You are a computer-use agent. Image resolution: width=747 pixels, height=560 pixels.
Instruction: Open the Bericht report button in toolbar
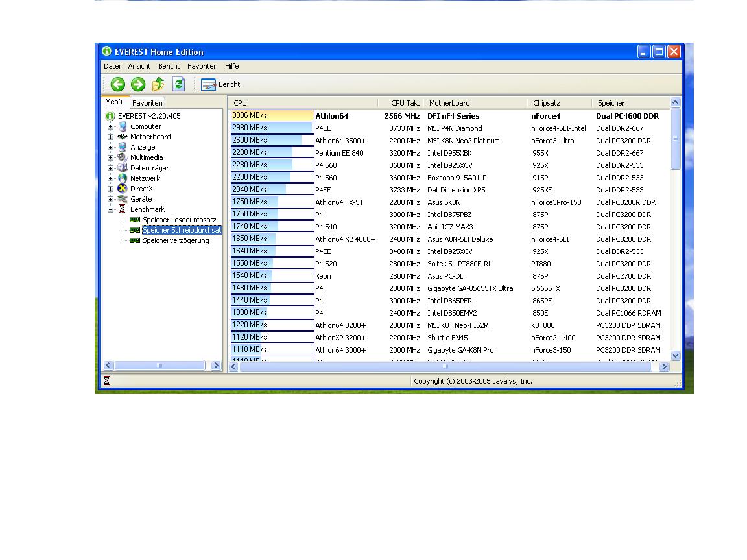(x=220, y=84)
